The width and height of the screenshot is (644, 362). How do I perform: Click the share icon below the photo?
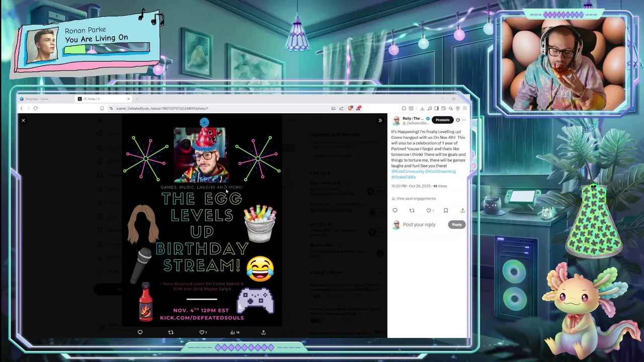(x=263, y=332)
